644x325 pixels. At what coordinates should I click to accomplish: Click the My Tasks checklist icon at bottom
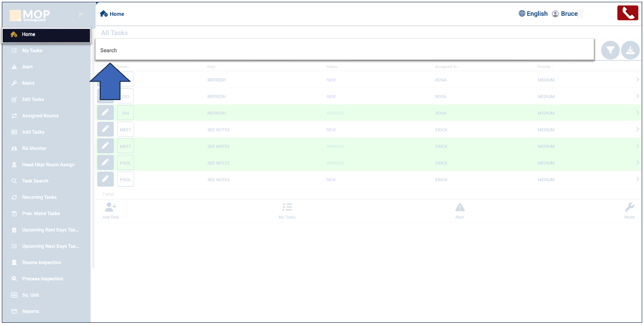[x=287, y=207]
